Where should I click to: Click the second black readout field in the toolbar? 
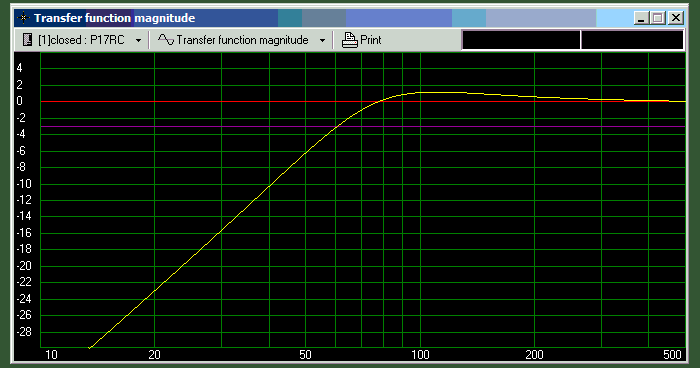(x=633, y=40)
